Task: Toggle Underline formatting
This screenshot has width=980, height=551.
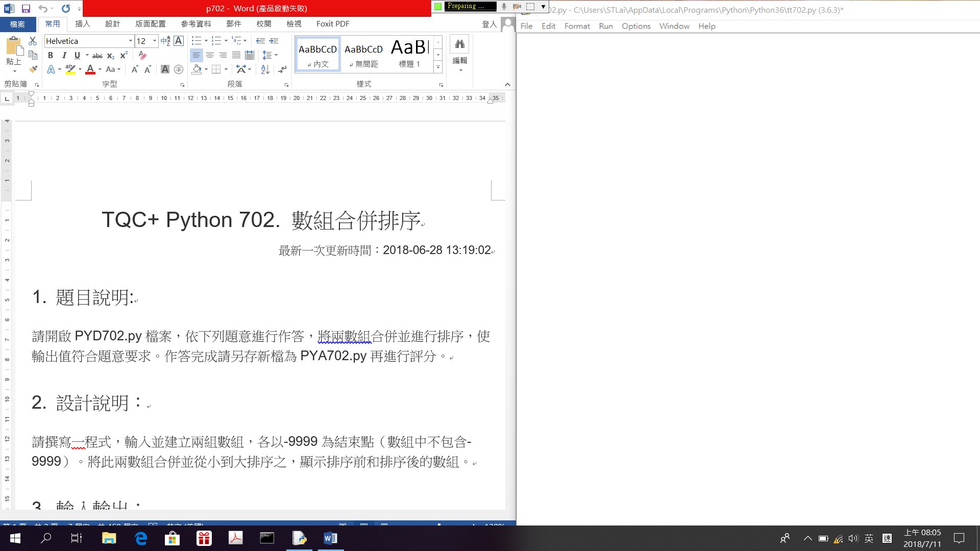Action: click(77, 55)
